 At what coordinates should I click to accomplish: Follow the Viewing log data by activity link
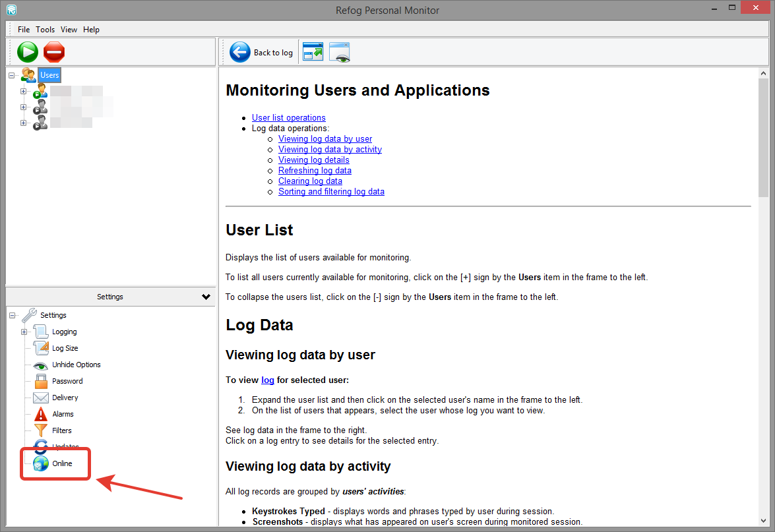pos(330,149)
